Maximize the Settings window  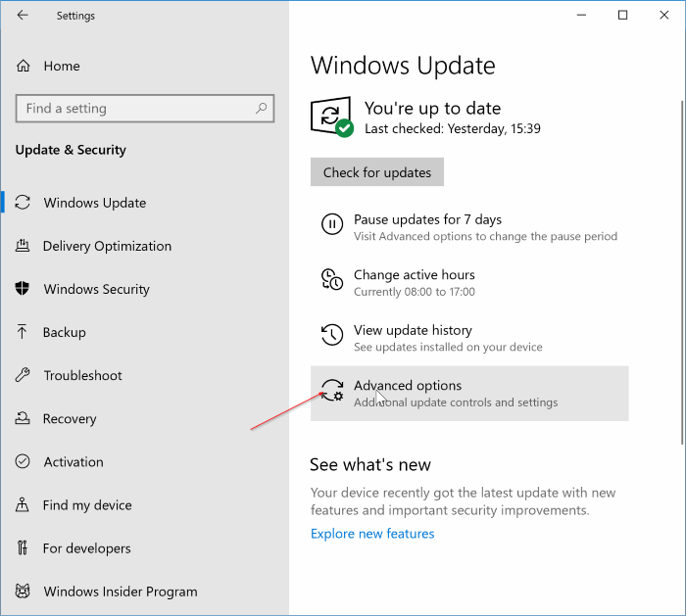click(622, 16)
